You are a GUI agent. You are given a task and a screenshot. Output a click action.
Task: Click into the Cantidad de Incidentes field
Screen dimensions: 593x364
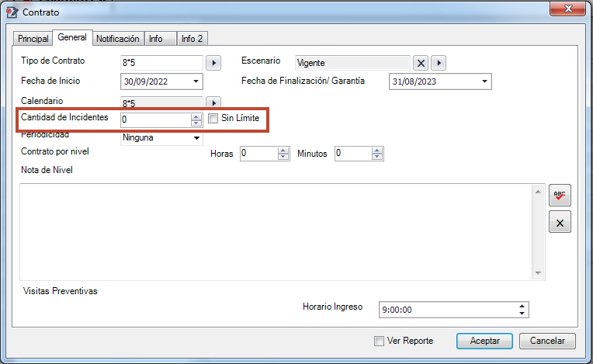pos(156,120)
